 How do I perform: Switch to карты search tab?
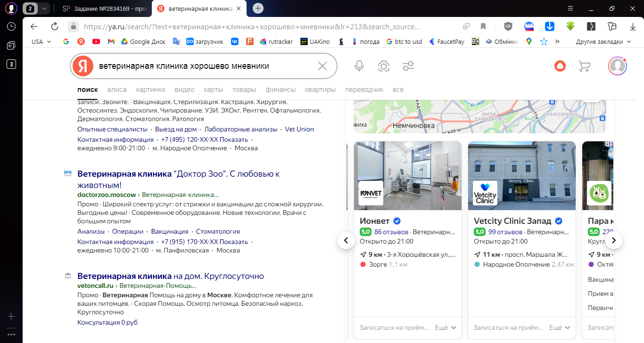click(x=213, y=90)
